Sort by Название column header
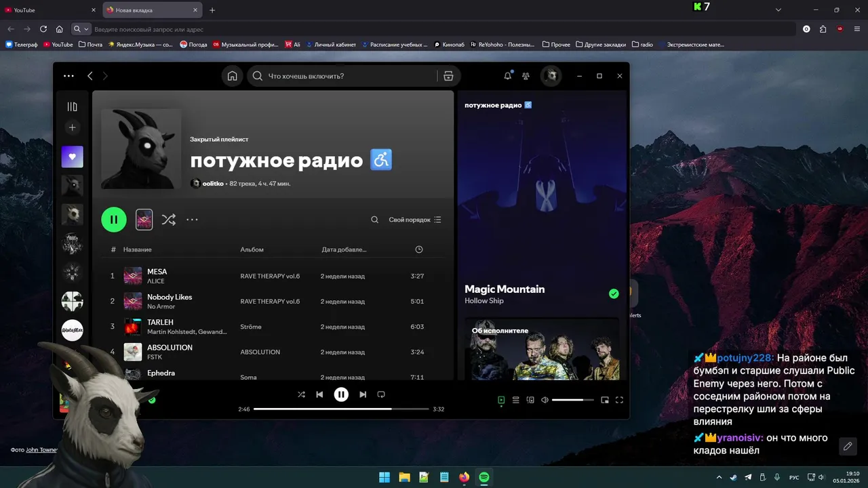The image size is (868, 488). (x=138, y=249)
